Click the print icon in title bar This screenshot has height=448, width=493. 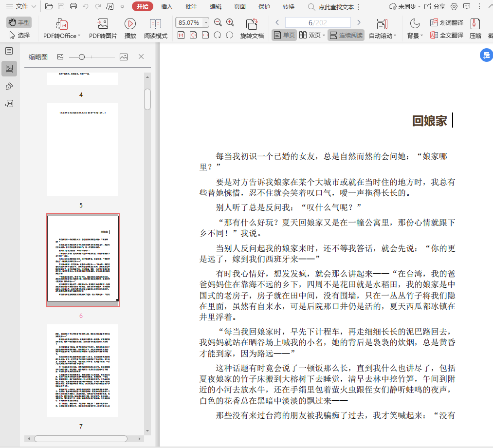pos(73,6)
